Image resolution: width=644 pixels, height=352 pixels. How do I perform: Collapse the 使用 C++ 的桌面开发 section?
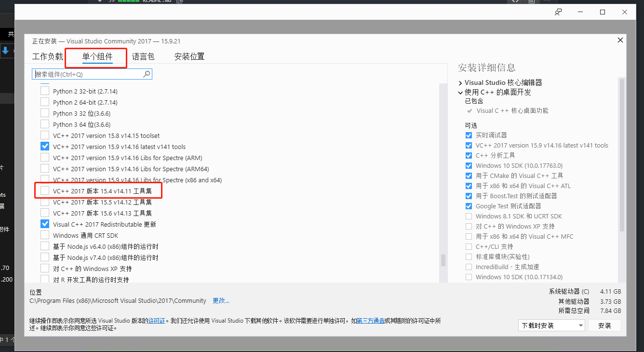(460, 92)
